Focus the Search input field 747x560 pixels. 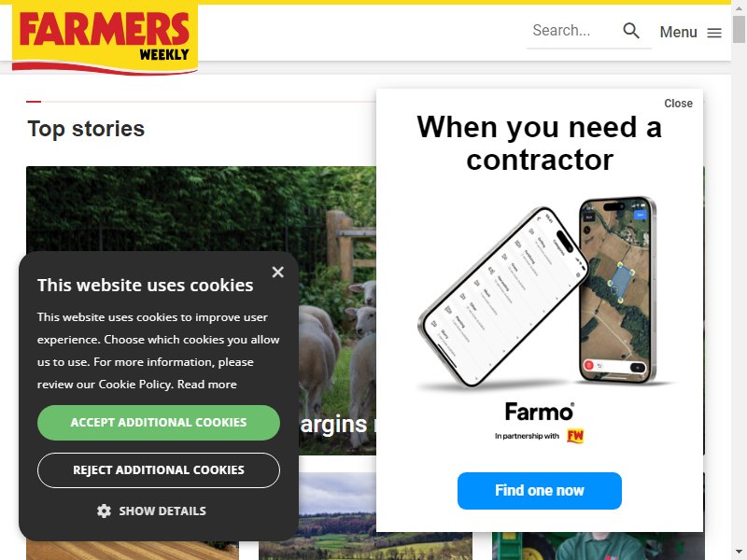(x=574, y=31)
